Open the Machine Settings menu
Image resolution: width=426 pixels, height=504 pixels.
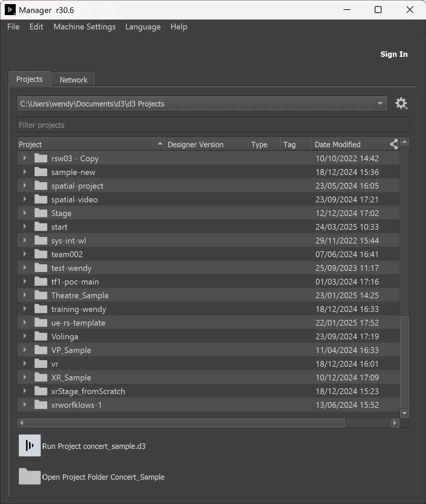tap(85, 27)
